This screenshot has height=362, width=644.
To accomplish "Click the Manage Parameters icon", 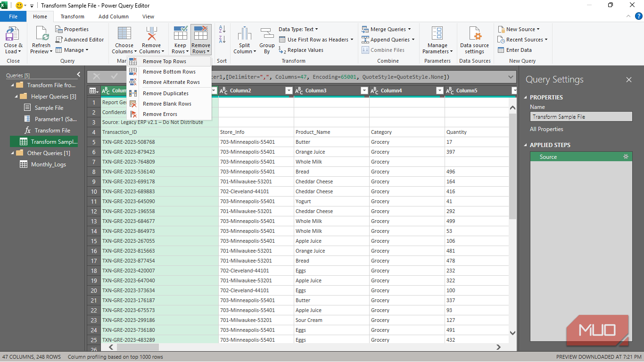I will 437,34.
